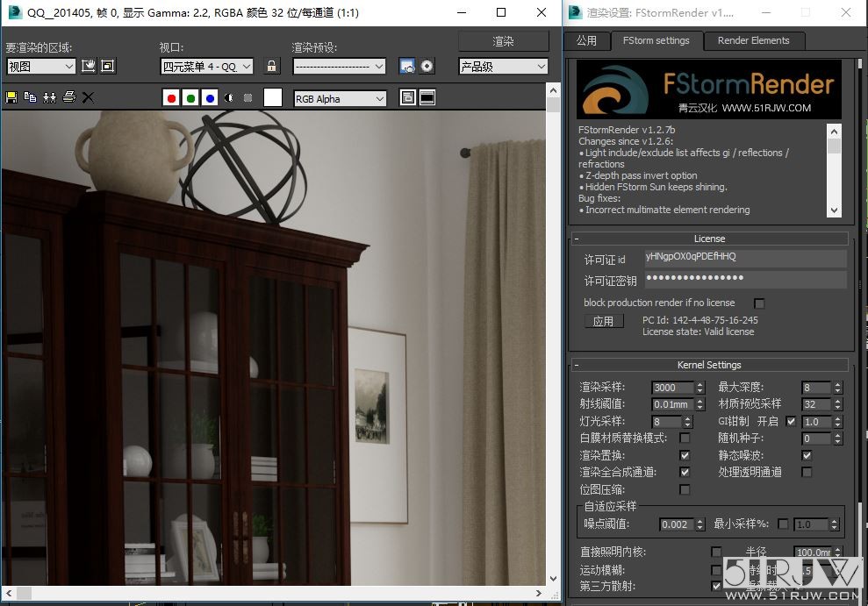Click the print image icon
This screenshot has height=606, width=868.
click(69, 97)
